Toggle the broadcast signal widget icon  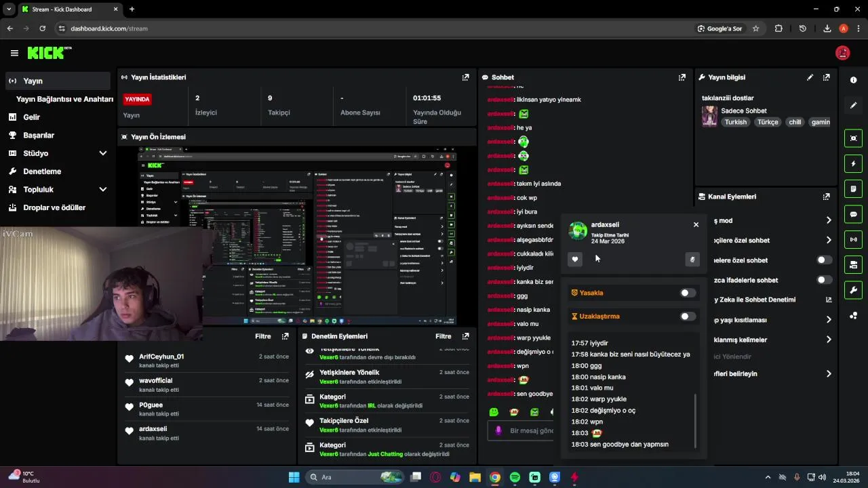coord(853,239)
